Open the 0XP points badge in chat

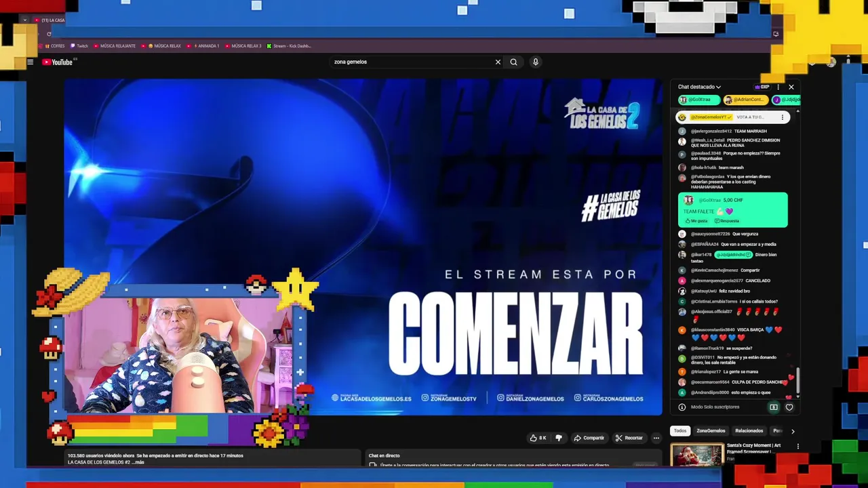(x=762, y=87)
